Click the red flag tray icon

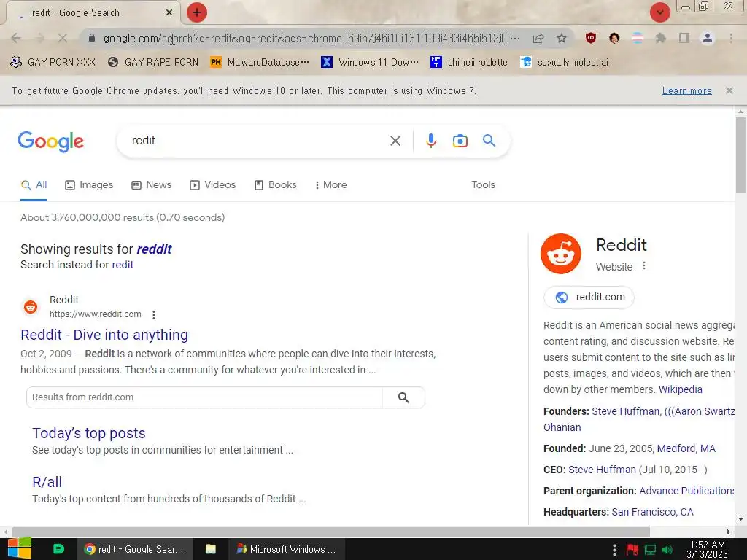point(632,550)
